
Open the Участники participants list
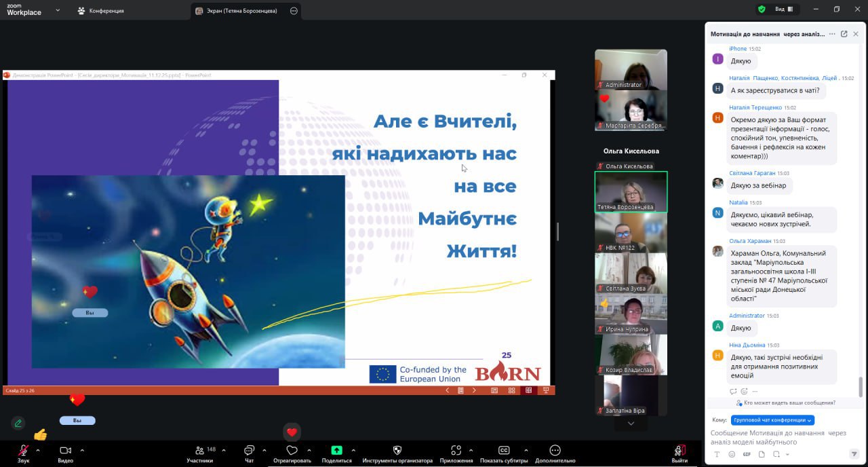click(x=199, y=452)
